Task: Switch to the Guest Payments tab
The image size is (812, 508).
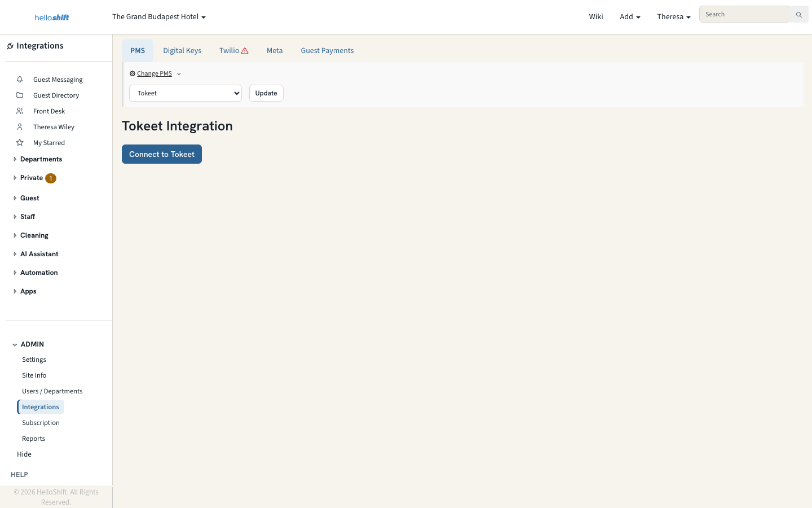Action: (x=327, y=51)
